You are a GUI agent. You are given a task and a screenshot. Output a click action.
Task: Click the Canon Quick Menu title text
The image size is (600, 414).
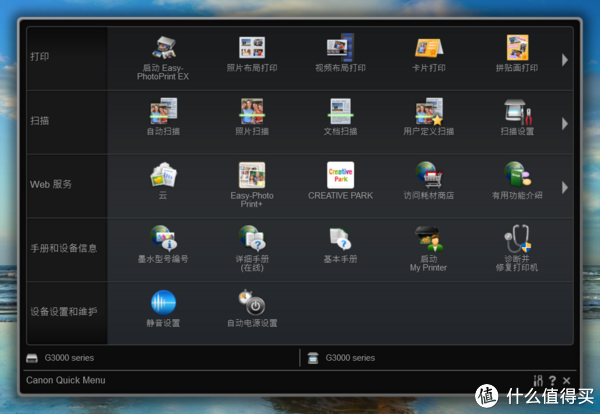coord(65,380)
